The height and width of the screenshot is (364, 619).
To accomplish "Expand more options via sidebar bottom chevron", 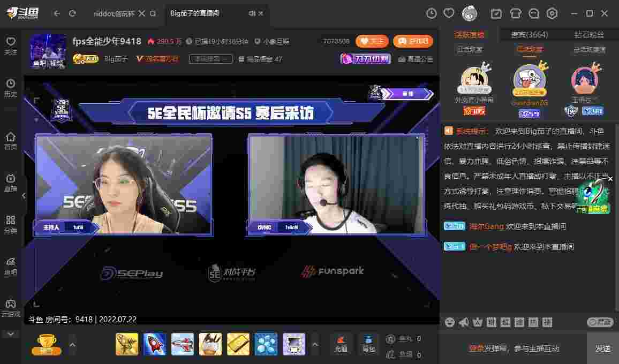I will point(11,335).
